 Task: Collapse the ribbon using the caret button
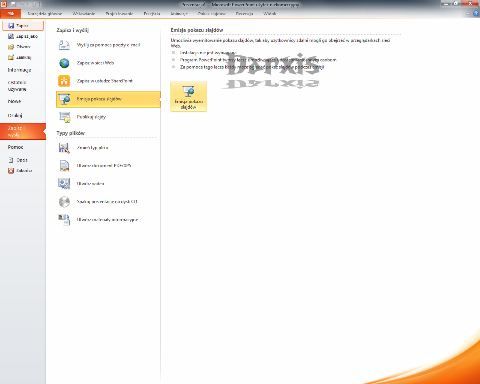click(468, 13)
